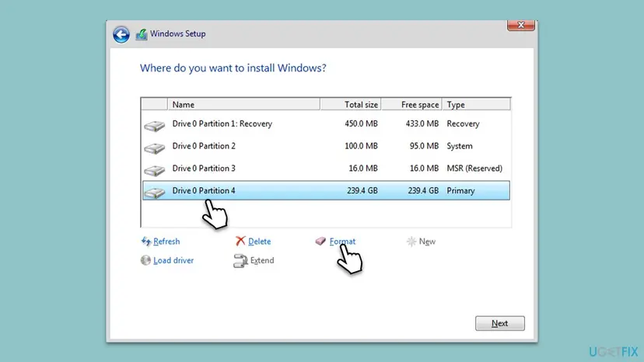Sort by the Name column header
The image size is (644, 362).
(x=243, y=104)
